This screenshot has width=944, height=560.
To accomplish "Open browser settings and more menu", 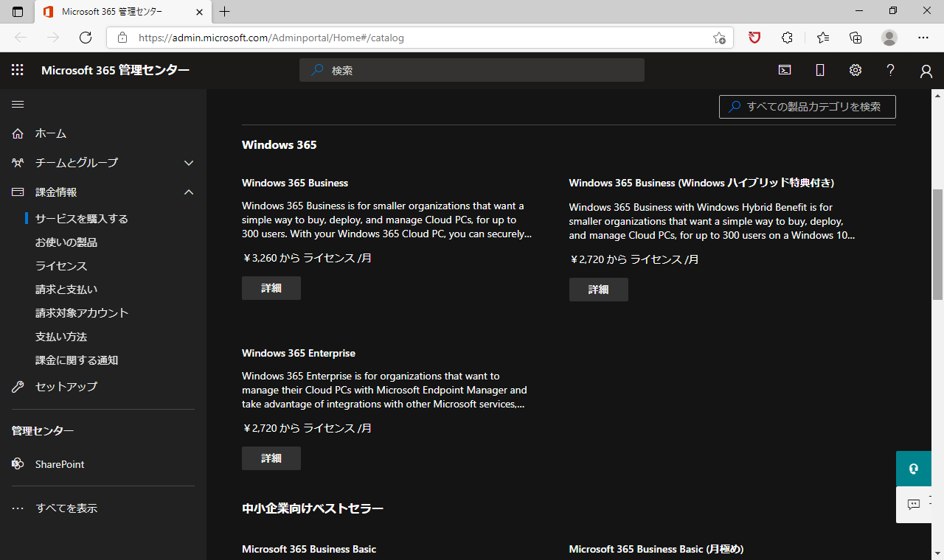I will (x=923, y=38).
